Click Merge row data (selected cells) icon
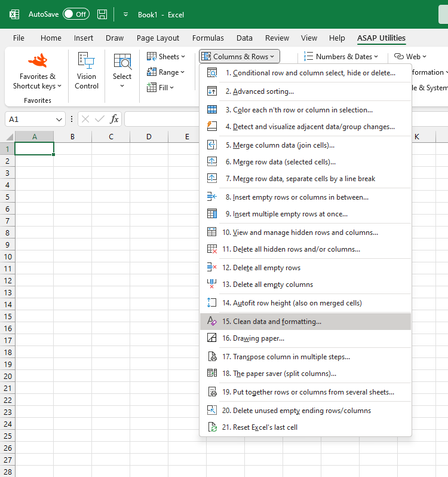 point(212,162)
